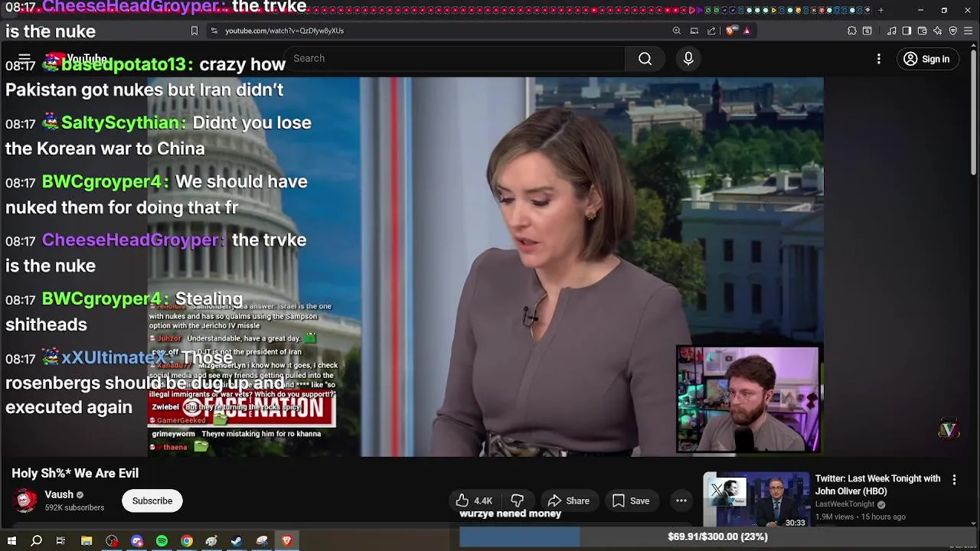Click the youtube.com URL in address bar
This screenshot has height=551, width=980.
[284, 31]
